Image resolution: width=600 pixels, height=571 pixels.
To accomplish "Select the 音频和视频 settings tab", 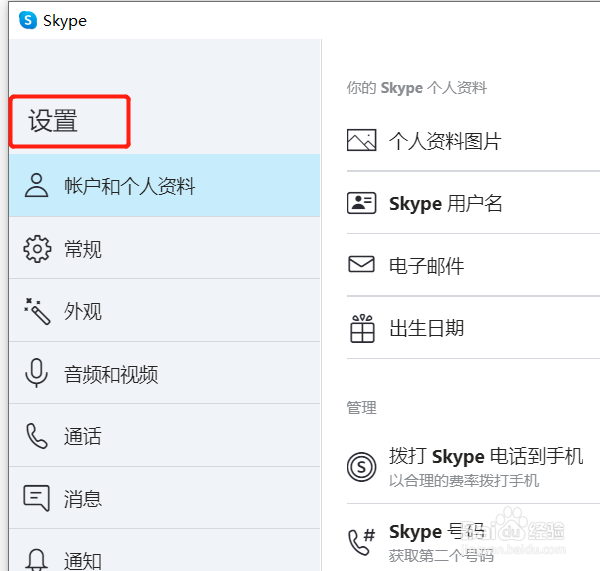I will coord(165,373).
